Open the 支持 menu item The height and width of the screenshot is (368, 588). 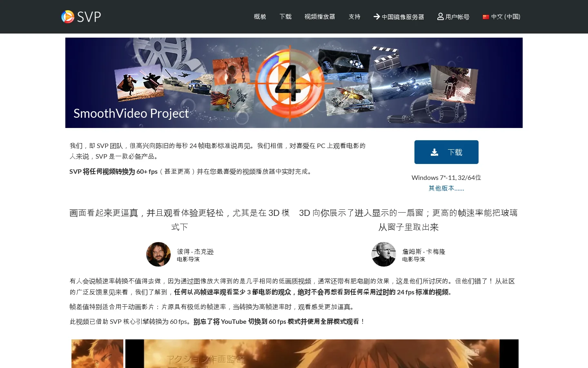point(354,17)
